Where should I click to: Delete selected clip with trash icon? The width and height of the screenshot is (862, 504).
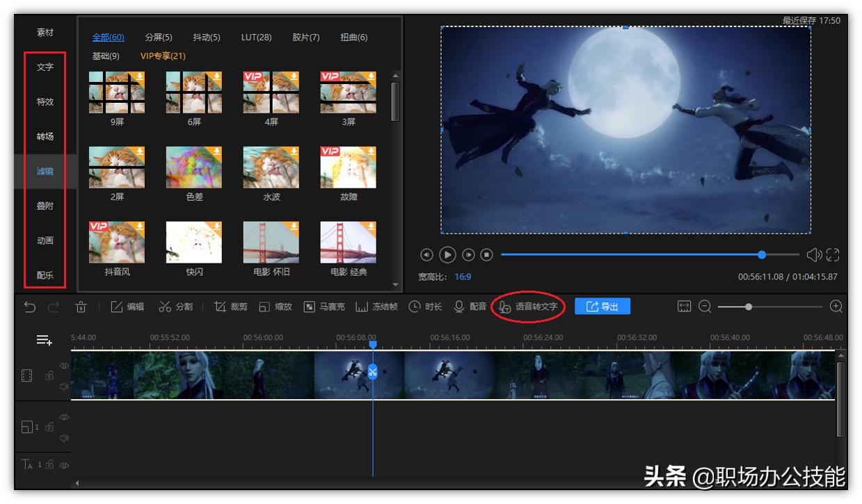coord(81,306)
